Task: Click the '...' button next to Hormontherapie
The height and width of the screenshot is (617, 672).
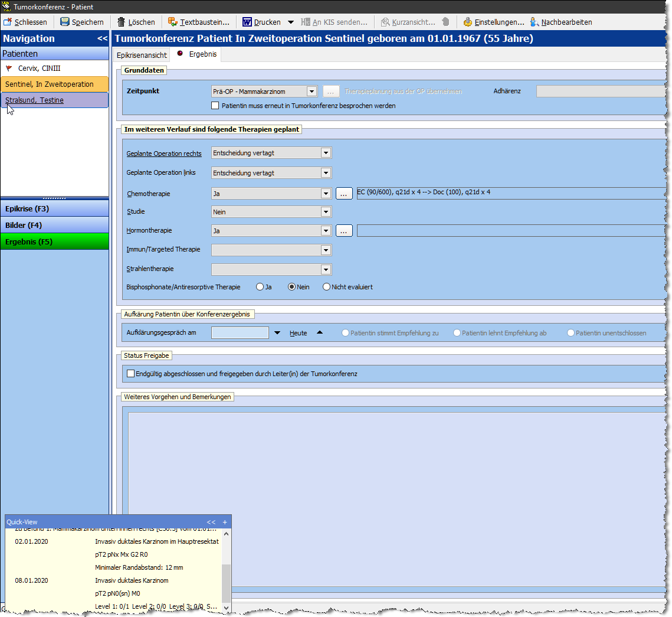Action: pyautogui.click(x=344, y=231)
